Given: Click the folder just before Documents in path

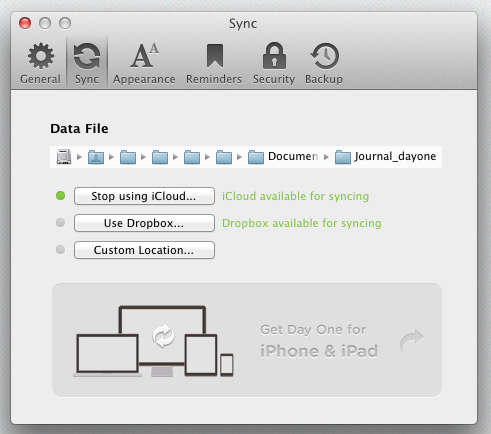Looking at the screenshot, I should [x=224, y=157].
